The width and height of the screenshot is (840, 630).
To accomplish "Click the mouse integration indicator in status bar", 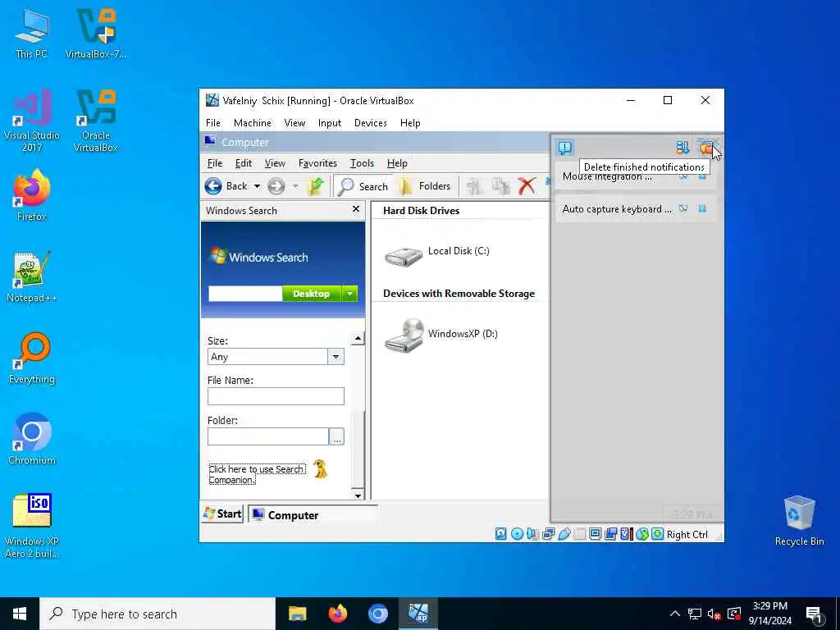I will (641, 534).
